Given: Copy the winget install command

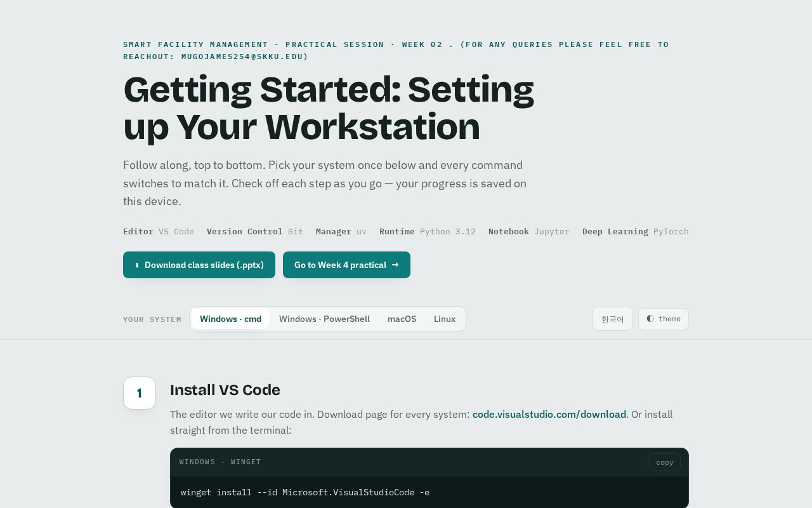Looking at the screenshot, I should click(665, 462).
